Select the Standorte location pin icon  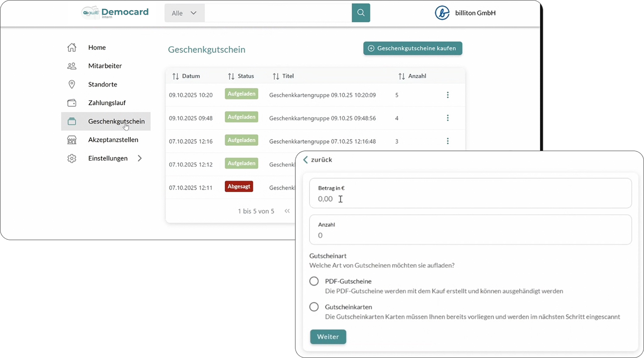pyautogui.click(x=72, y=84)
